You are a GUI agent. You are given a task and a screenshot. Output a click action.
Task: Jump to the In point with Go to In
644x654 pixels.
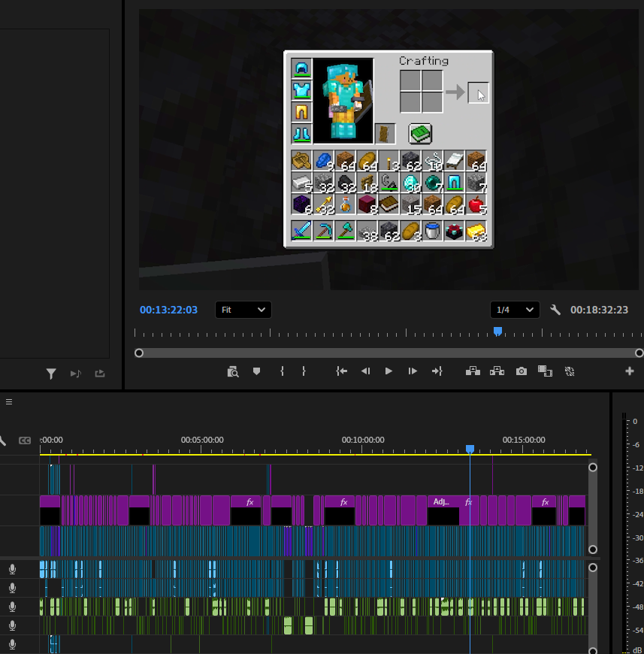pyautogui.click(x=341, y=371)
